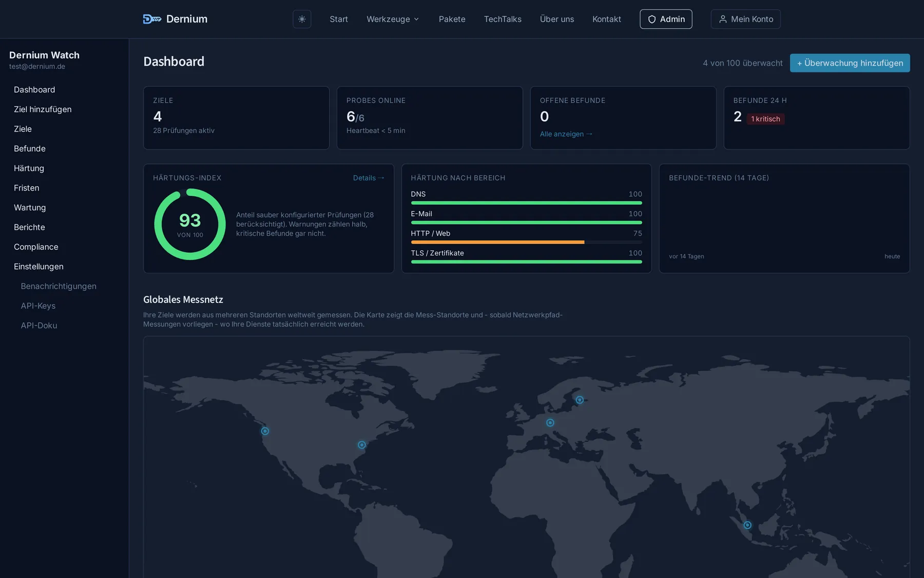Open the Werkzeuge dropdown menu
This screenshot has height=578, width=924.
click(x=393, y=19)
